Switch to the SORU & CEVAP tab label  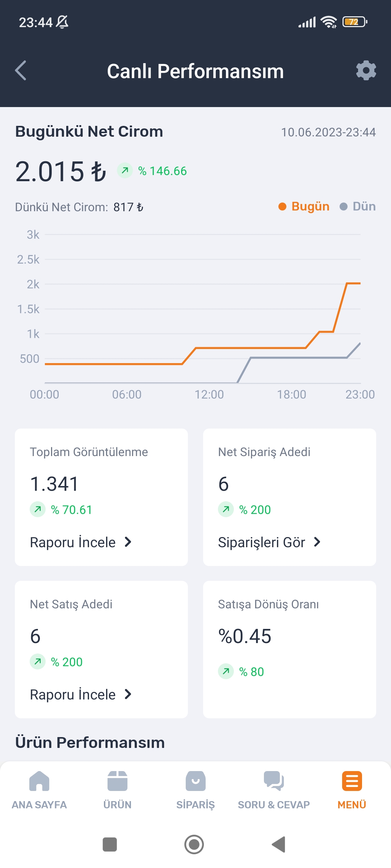274,805
